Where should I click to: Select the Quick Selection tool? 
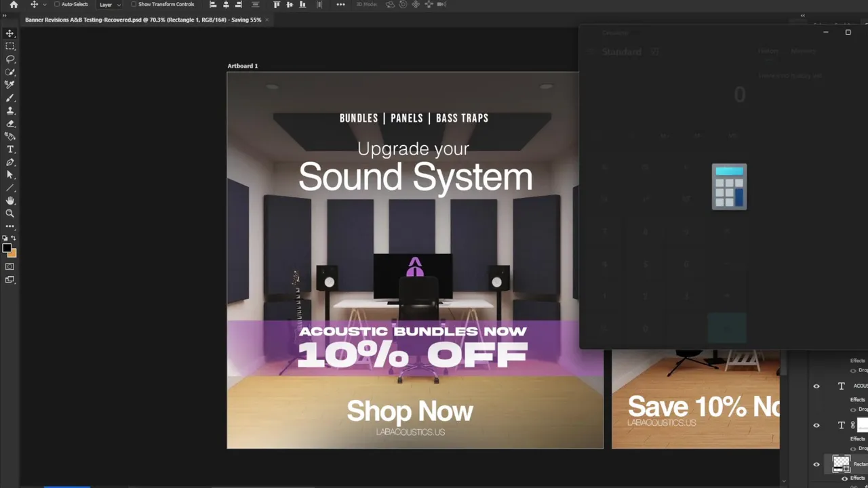tap(9, 72)
